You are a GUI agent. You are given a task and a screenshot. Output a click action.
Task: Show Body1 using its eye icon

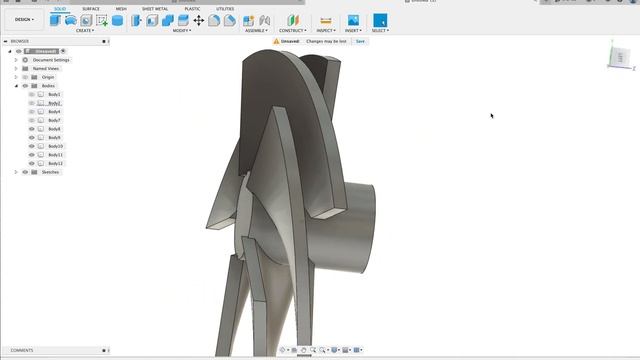click(32, 94)
